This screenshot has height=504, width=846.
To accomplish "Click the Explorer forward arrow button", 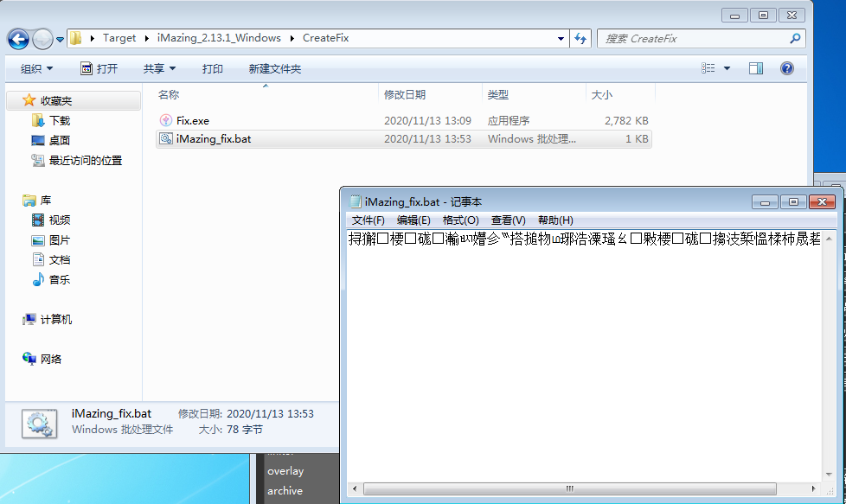I will 42,39.
